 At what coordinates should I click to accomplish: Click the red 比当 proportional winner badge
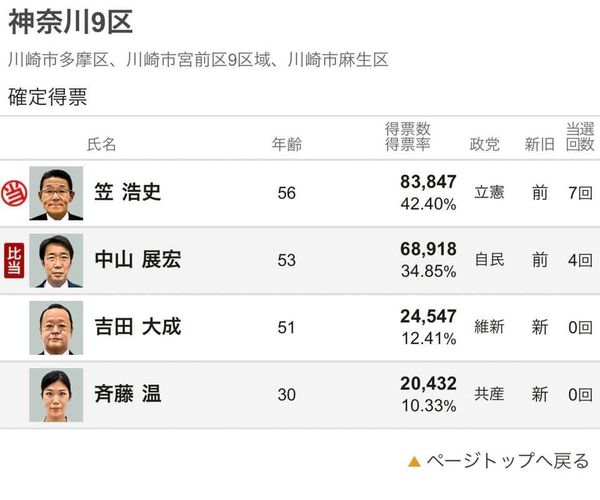(14, 260)
